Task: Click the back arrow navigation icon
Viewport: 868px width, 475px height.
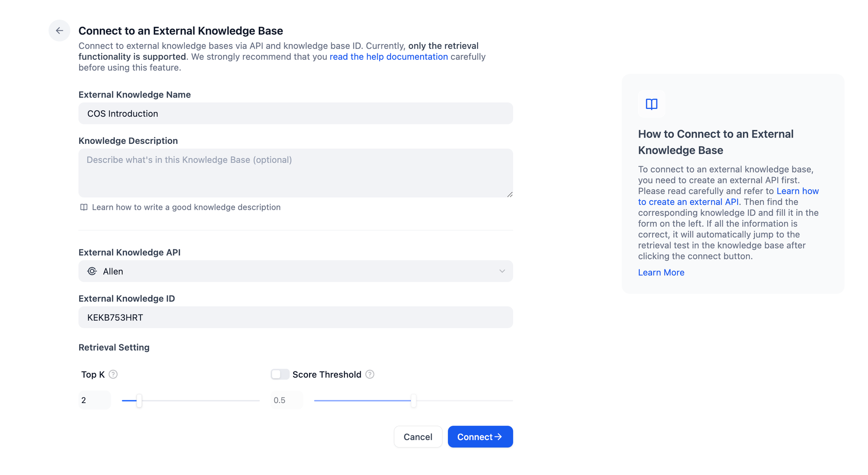Action: pyautogui.click(x=60, y=30)
